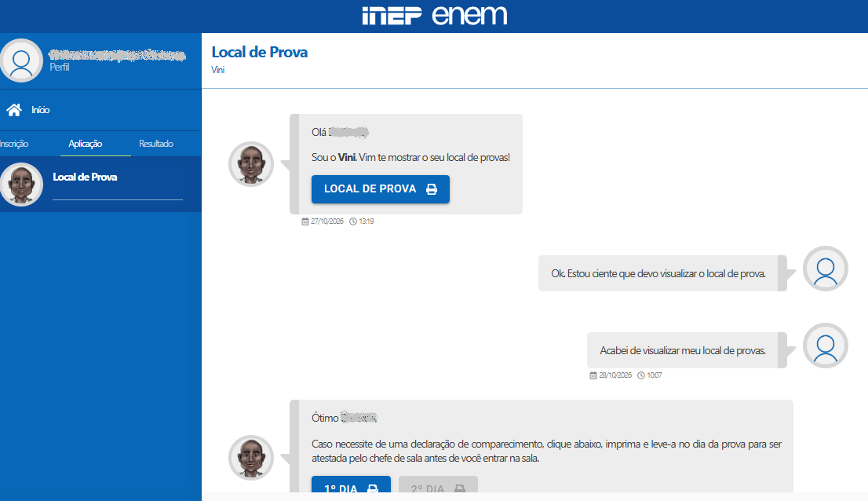Click the clock icon next to 10:07
This screenshot has width=868, height=501.
(641, 375)
